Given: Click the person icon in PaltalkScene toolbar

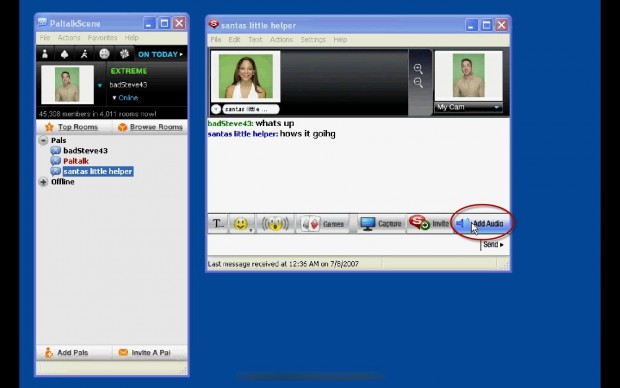Looking at the screenshot, I should 45,54.
